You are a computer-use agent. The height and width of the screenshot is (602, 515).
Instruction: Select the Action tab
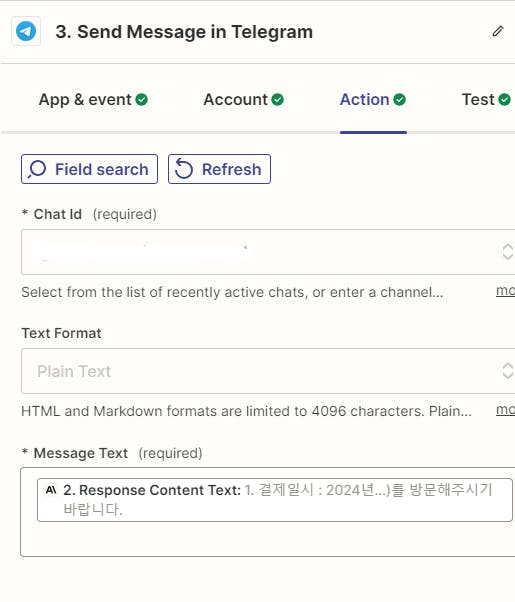coord(373,100)
